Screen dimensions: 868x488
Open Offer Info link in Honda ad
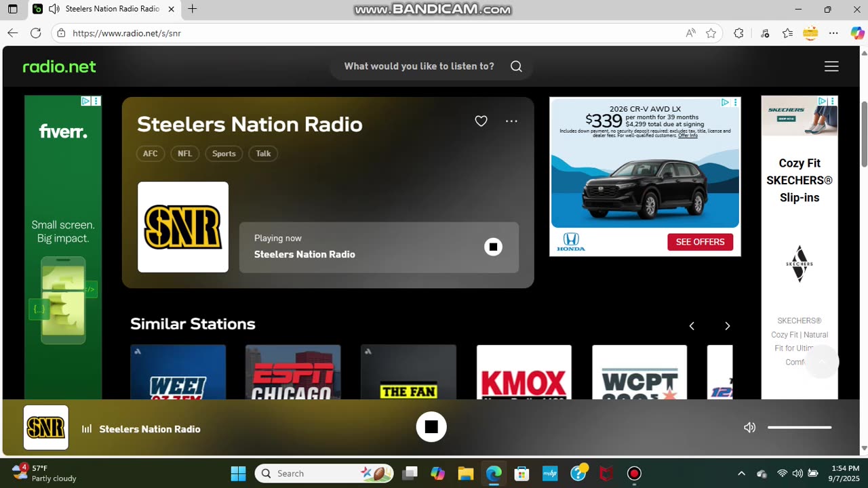point(688,136)
